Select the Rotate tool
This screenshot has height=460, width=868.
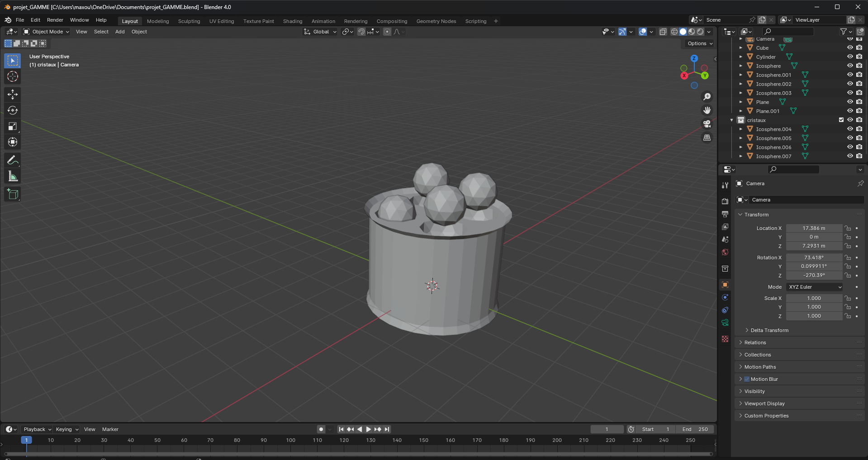tap(13, 111)
